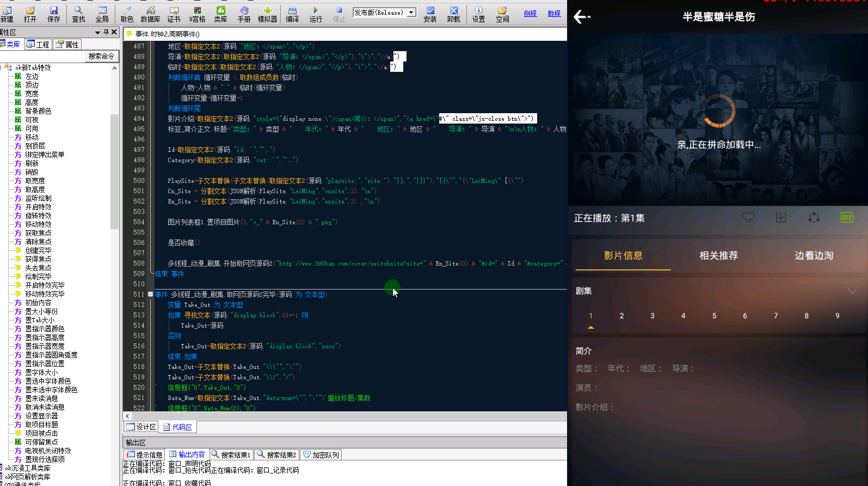The width and height of the screenshot is (868, 486).
Task: Open the 搜索结果1 tab
Action: [231, 455]
